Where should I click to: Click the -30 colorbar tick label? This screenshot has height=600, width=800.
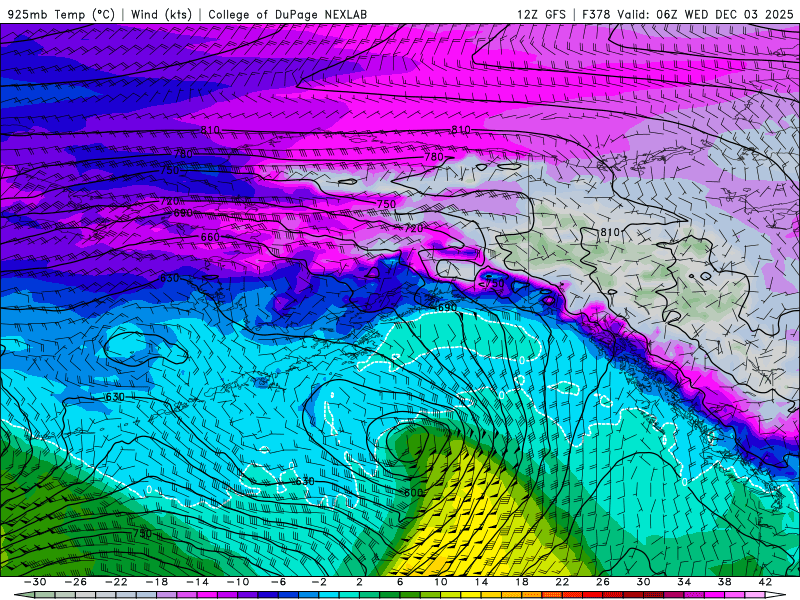pyautogui.click(x=36, y=582)
